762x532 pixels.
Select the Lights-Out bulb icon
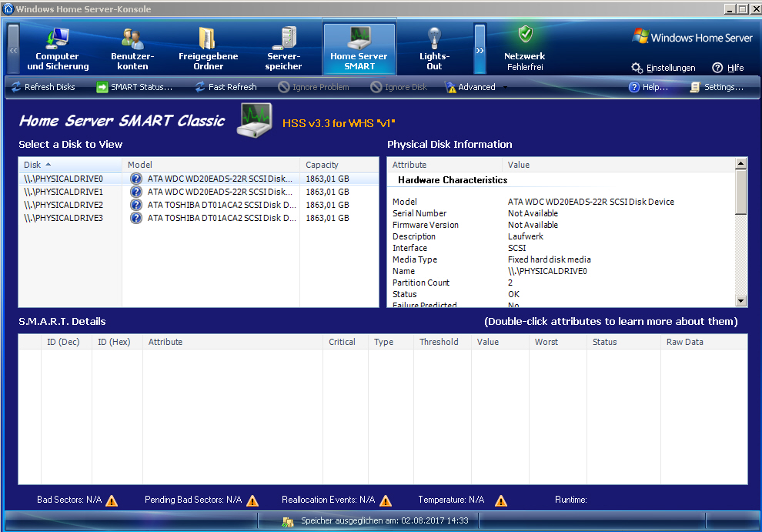436,37
